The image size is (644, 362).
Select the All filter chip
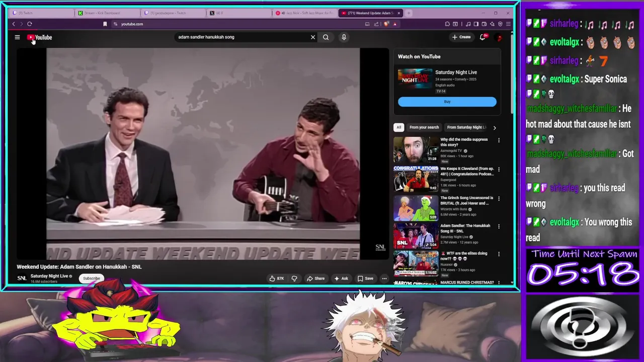pos(399,127)
